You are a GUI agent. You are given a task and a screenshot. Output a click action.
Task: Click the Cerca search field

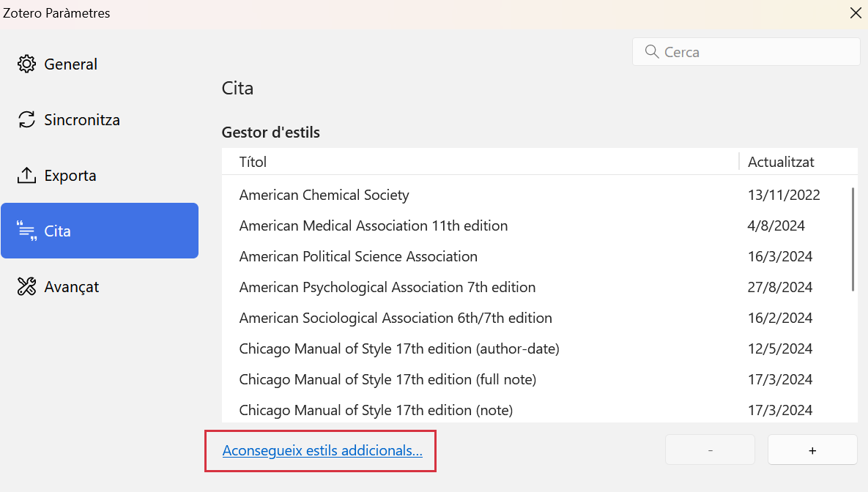(x=746, y=52)
